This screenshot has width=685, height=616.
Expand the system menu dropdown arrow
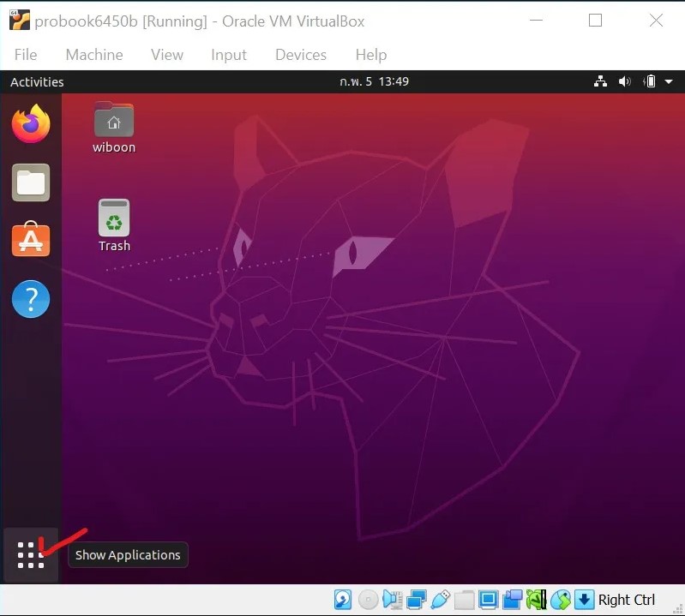pyautogui.click(x=669, y=82)
